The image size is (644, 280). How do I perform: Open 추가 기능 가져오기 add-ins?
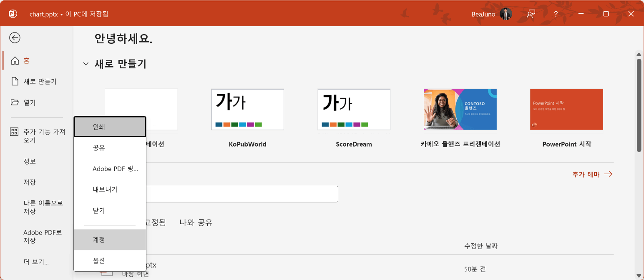click(38, 136)
